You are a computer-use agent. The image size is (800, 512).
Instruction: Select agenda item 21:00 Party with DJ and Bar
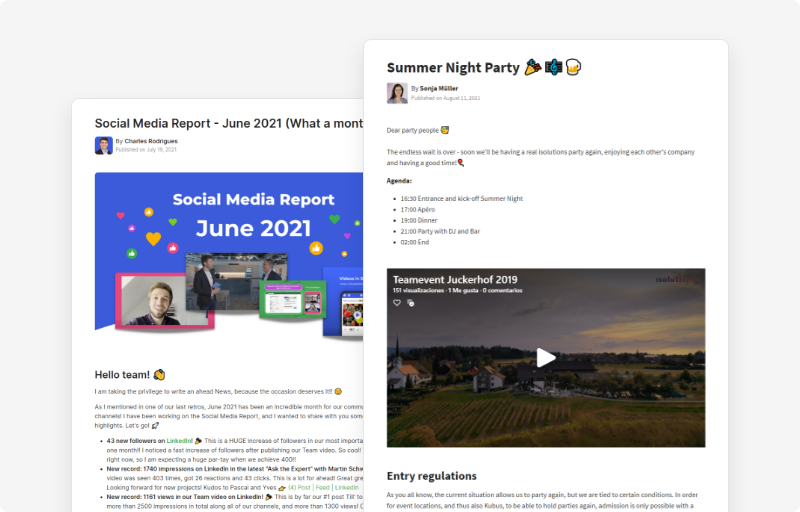point(440,231)
